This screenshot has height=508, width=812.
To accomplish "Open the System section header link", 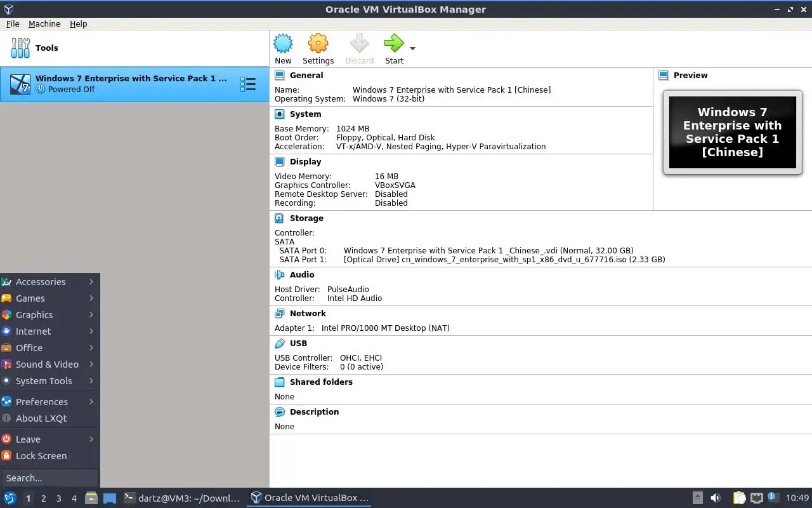I will [x=305, y=114].
